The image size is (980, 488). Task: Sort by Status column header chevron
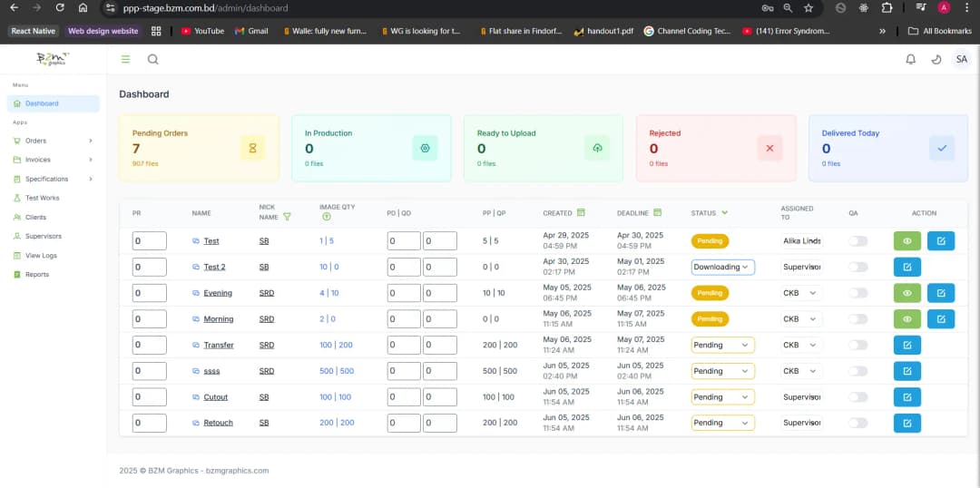(724, 212)
